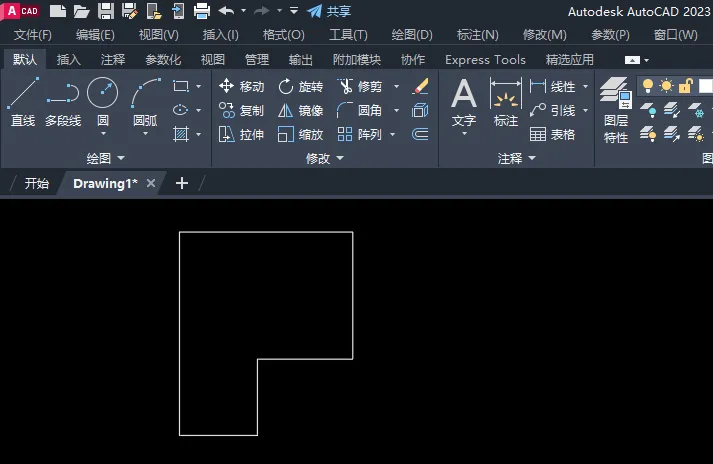713x464 pixels.
Task: Open the Customize Quick Access Toolbar dropdown
Action: (x=294, y=10)
